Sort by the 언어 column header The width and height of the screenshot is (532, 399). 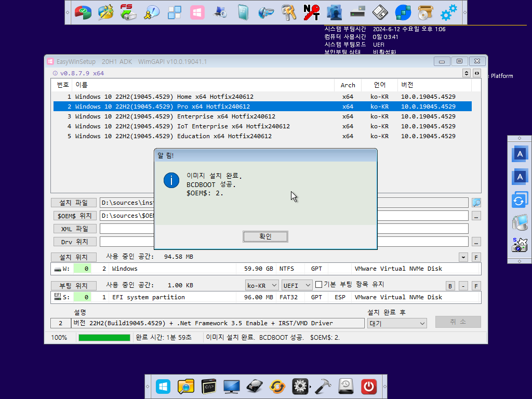point(379,85)
